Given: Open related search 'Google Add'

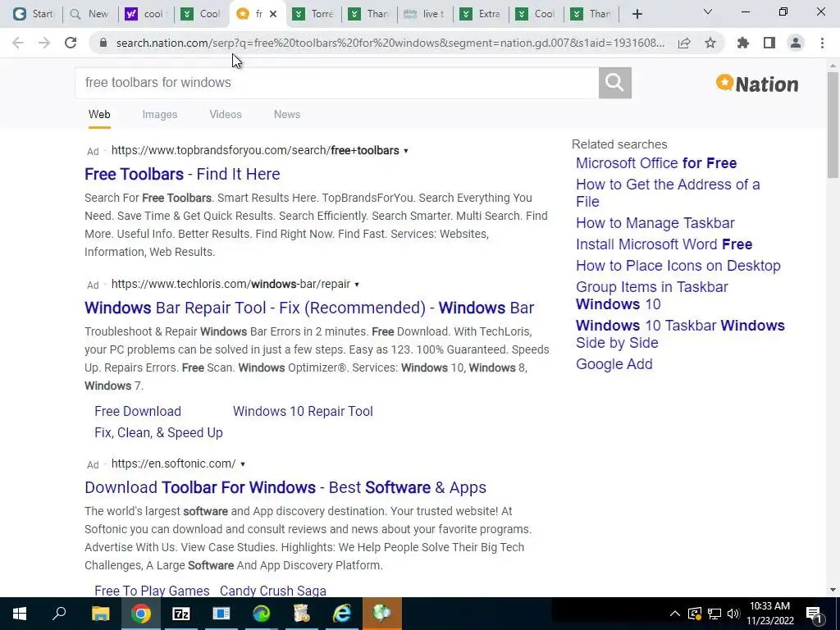Looking at the screenshot, I should click(614, 364).
